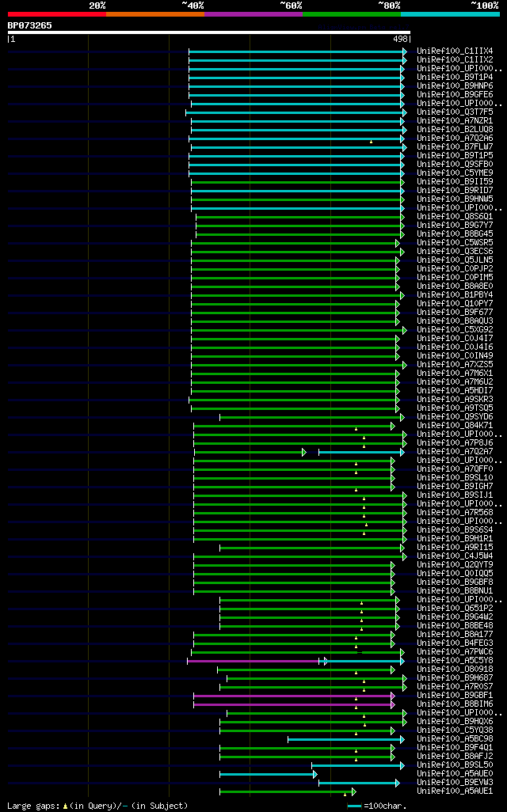Viewport: 507px width, 812px height.
Task: Select the UniRef100_Q10PY7 label
Action: (456, 303)
